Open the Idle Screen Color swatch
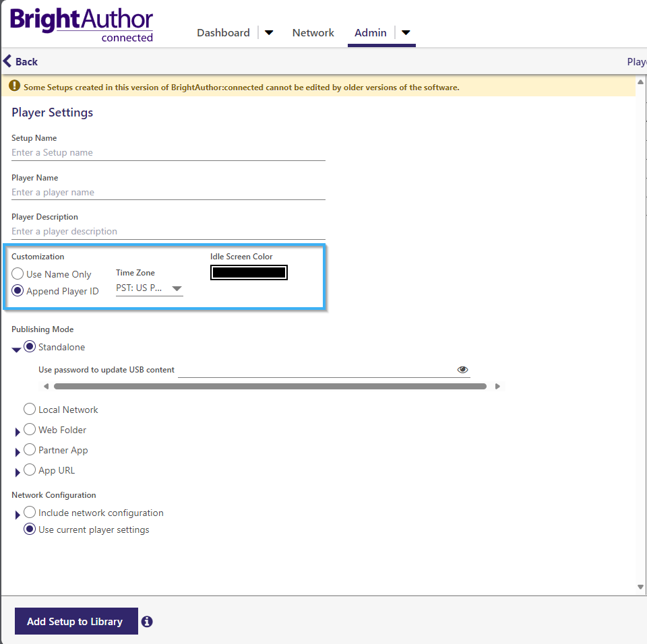Viewport: 647px width, 644px height. [x=249, y=272]
